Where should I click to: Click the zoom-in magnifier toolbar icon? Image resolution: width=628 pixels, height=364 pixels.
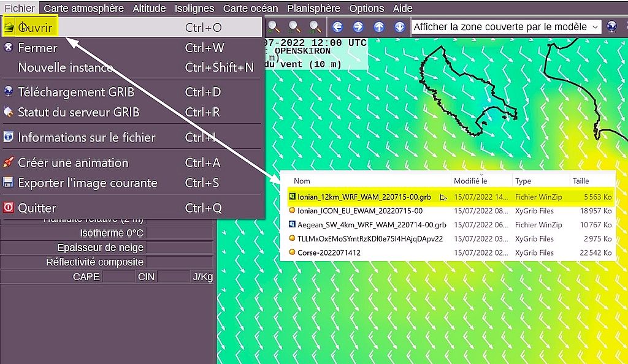point(274,27)
